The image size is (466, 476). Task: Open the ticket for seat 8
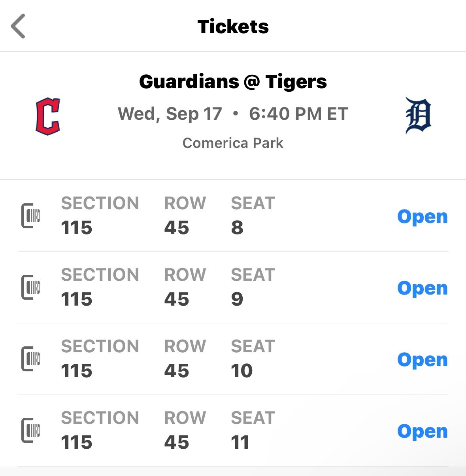coord(422,217)
